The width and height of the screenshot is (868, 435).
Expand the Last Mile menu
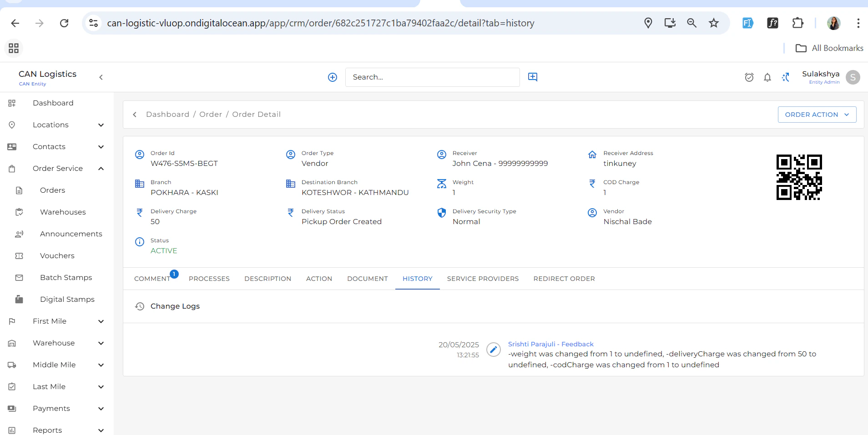tap(57, 387)
